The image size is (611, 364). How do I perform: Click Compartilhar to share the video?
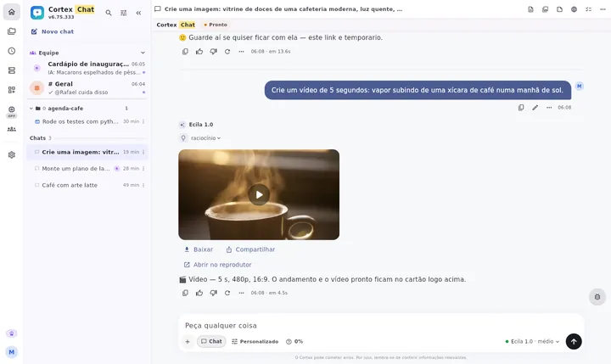click(250, 249)
